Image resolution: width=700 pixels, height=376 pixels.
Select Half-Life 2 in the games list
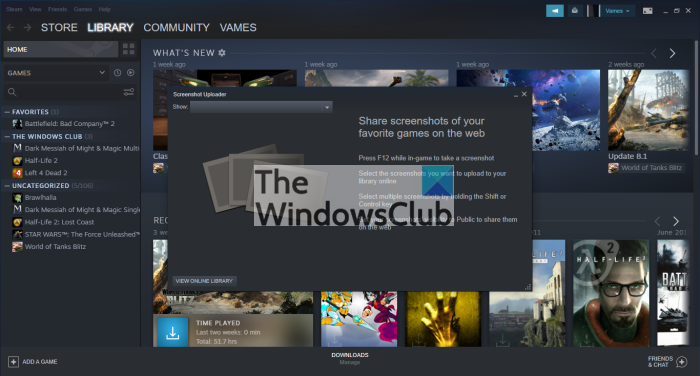[41, 160]
